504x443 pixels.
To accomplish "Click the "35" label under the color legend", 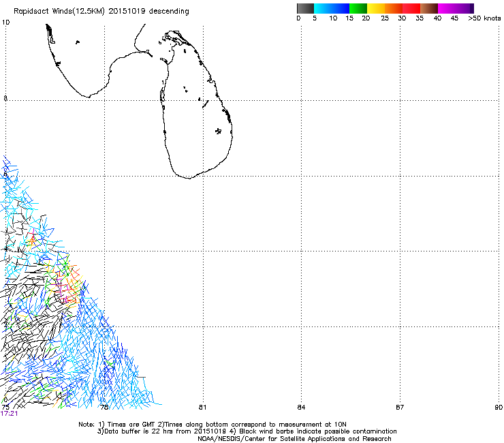I will pyautogui.click(x=420, y=18).
